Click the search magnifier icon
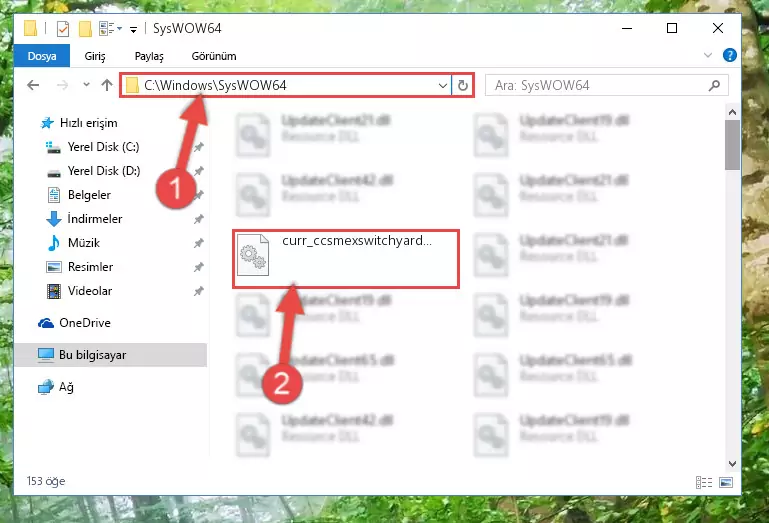Image resolution: width=769 pixels, height=523 pixels. pos(714,85)
